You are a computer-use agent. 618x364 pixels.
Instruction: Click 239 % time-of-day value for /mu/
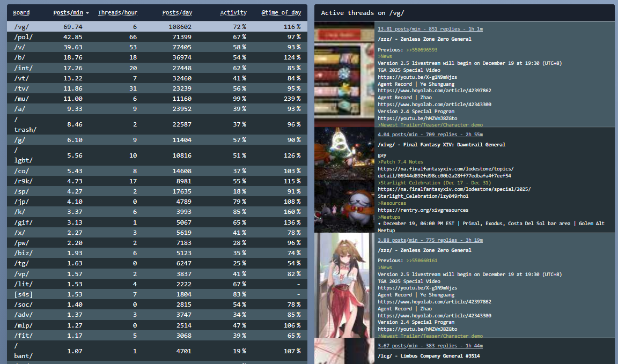pos(292,99)
